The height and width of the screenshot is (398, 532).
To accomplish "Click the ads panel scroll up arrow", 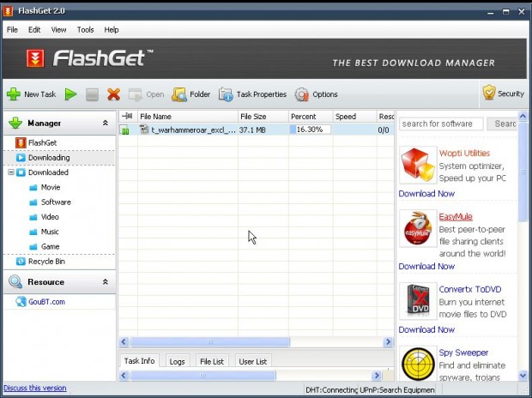I will tap(523, 116).
